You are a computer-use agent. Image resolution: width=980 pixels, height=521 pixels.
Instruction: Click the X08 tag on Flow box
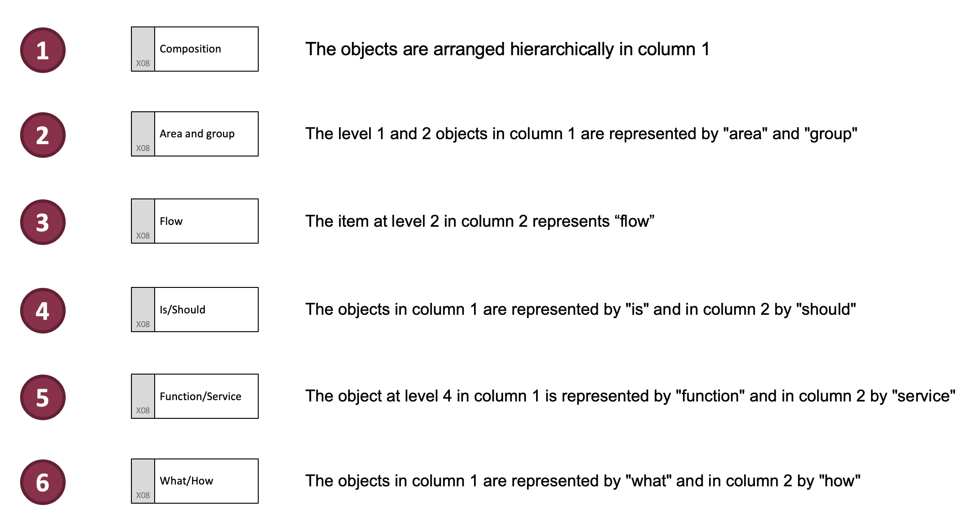tap(143, 236)
